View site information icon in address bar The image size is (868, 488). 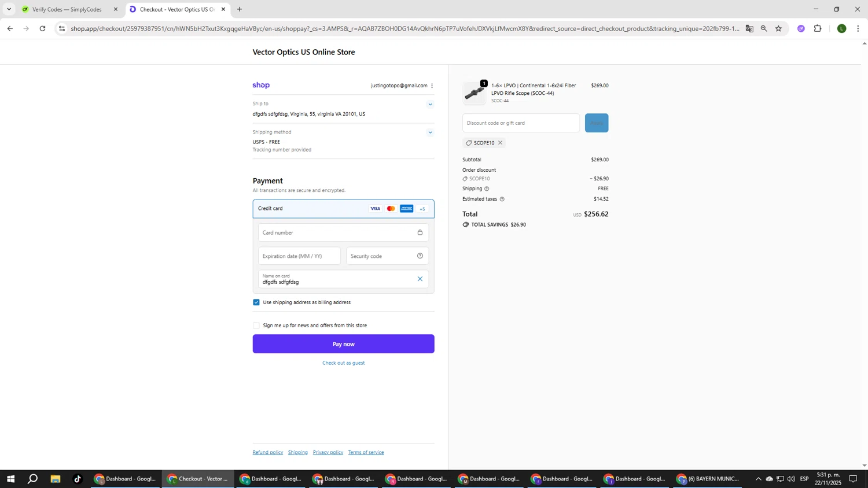62,28
